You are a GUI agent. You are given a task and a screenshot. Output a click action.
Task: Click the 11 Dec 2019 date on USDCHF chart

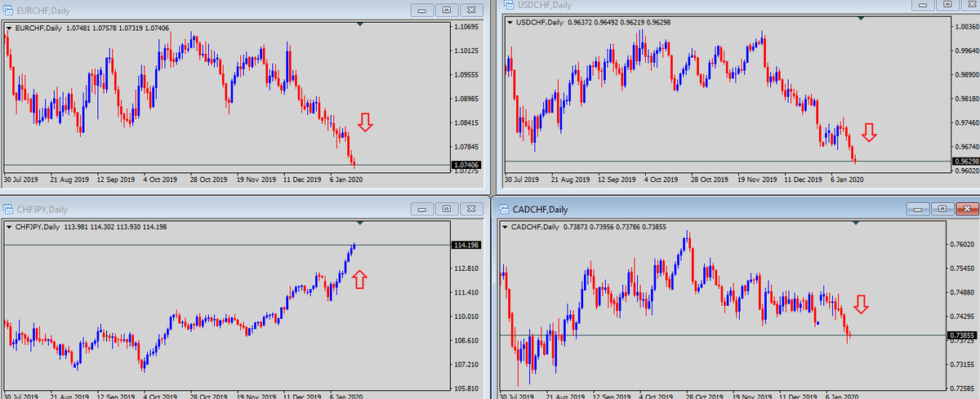click(802, 178)
